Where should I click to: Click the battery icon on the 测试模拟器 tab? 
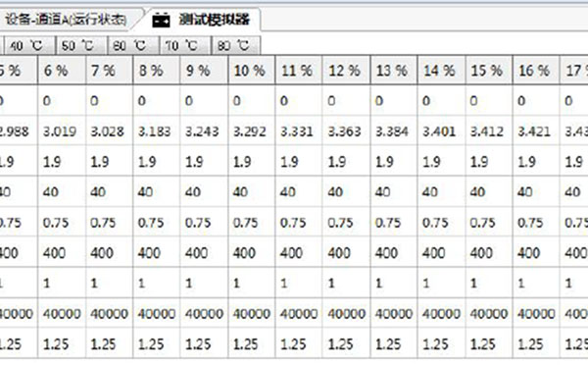pyautogui.click(x=162, y=21)
